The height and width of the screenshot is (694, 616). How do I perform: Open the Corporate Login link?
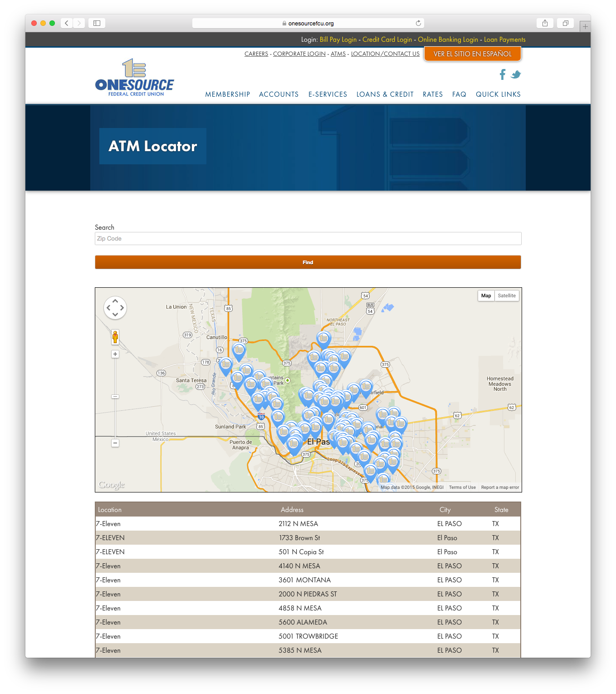299,54
